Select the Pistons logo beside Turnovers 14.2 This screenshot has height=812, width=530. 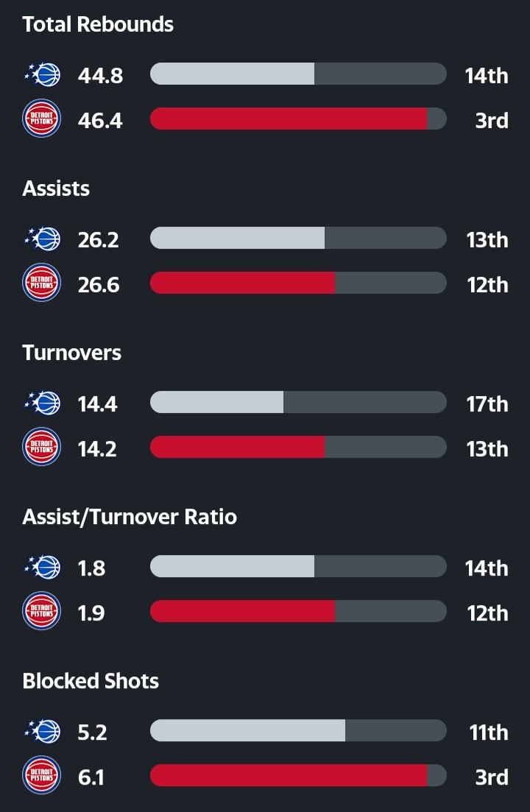point(42,448)
